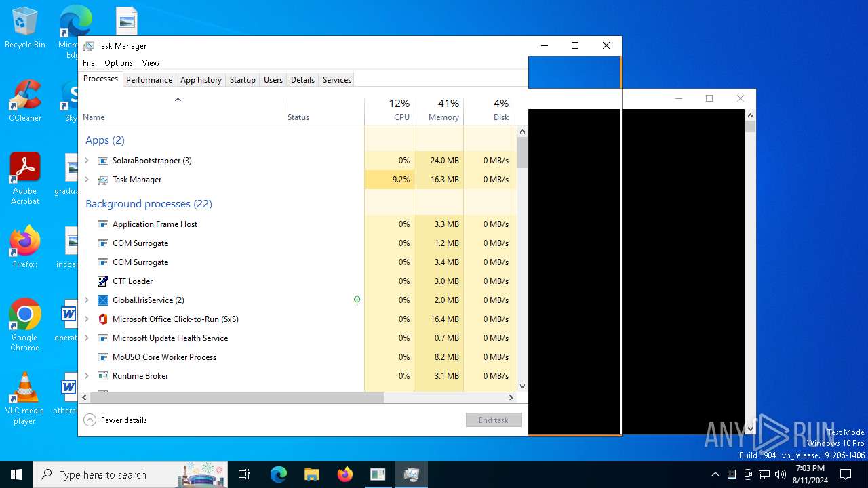Open the File menu
Image resolution: width=868 pixels, height=488 pixels.
point(89,63)
